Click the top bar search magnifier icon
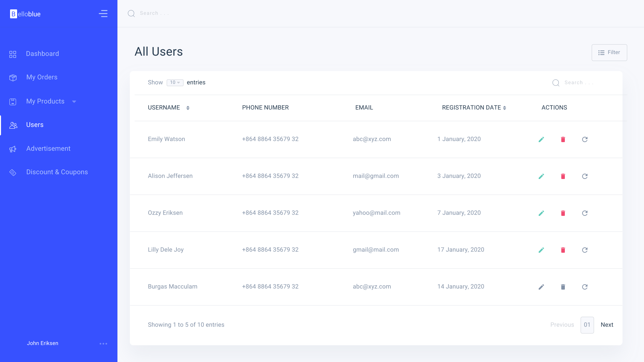Viewport: 644px width, 362px height. [131, 13]
